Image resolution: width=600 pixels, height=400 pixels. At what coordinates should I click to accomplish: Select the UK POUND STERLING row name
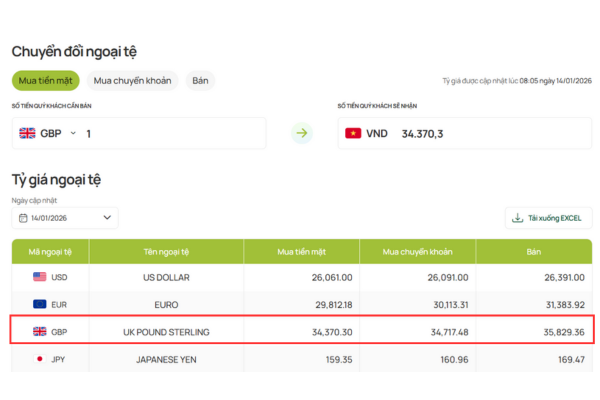(x=166, y=331)
